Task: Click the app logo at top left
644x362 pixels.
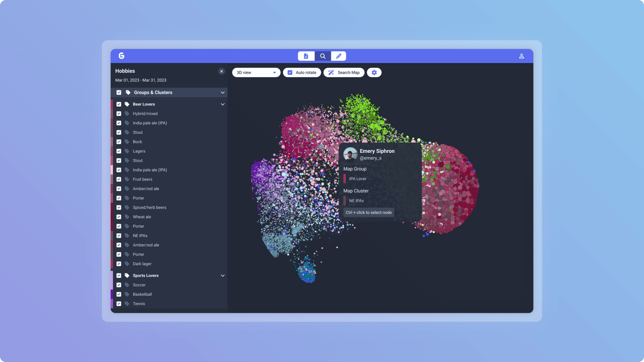Action: coord(122,56)
